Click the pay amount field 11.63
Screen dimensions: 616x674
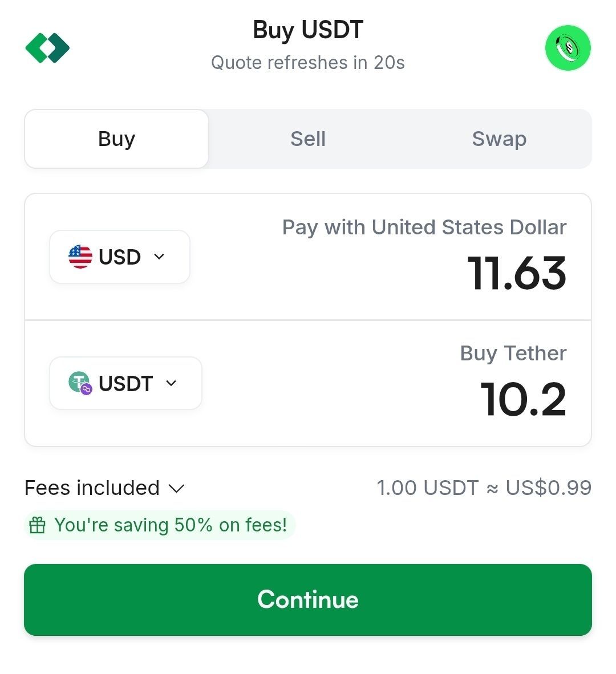click(x=516, y=273)
